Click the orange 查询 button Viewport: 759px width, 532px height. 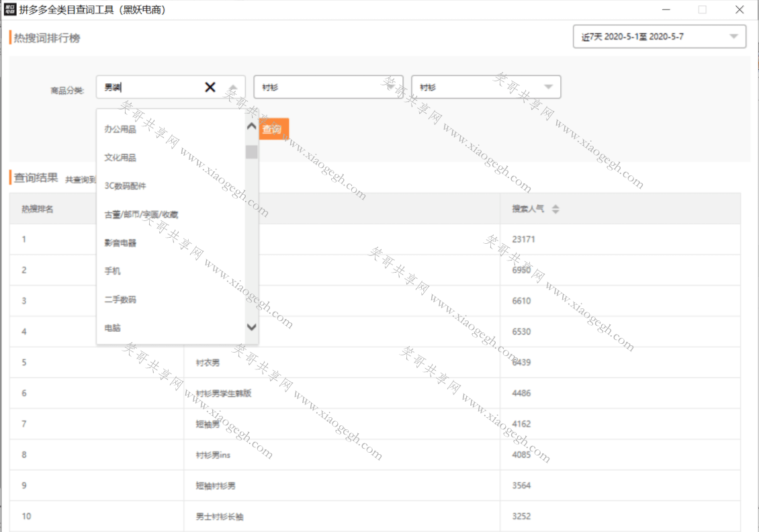click(273, 129)
